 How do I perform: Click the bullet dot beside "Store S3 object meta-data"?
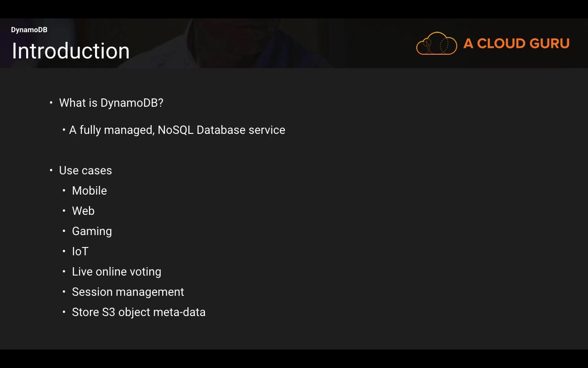coord(64,312)
